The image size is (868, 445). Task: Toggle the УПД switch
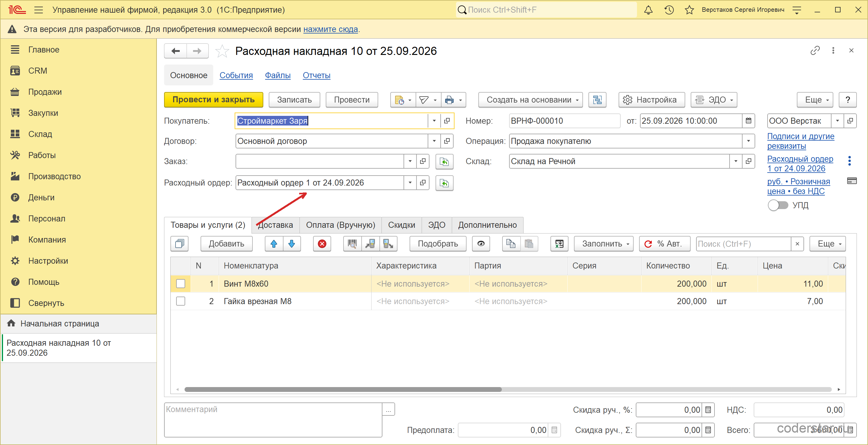[x=778, y=205]
